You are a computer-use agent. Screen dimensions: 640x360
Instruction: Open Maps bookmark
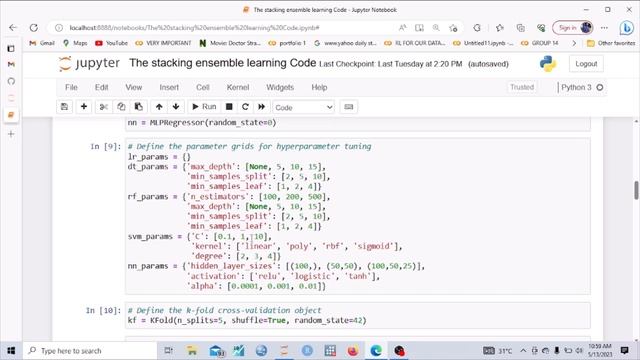[x=75, y=43]
